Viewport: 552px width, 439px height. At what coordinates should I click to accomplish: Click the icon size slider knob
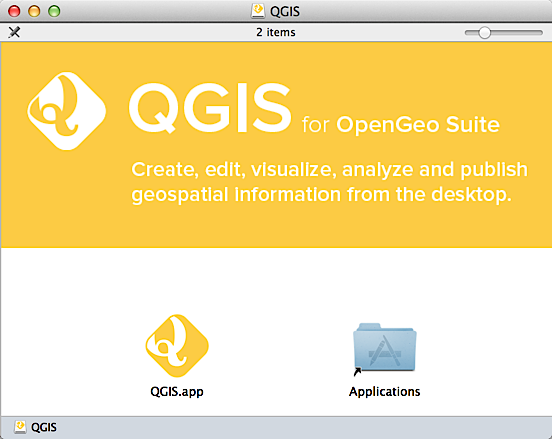484,33
